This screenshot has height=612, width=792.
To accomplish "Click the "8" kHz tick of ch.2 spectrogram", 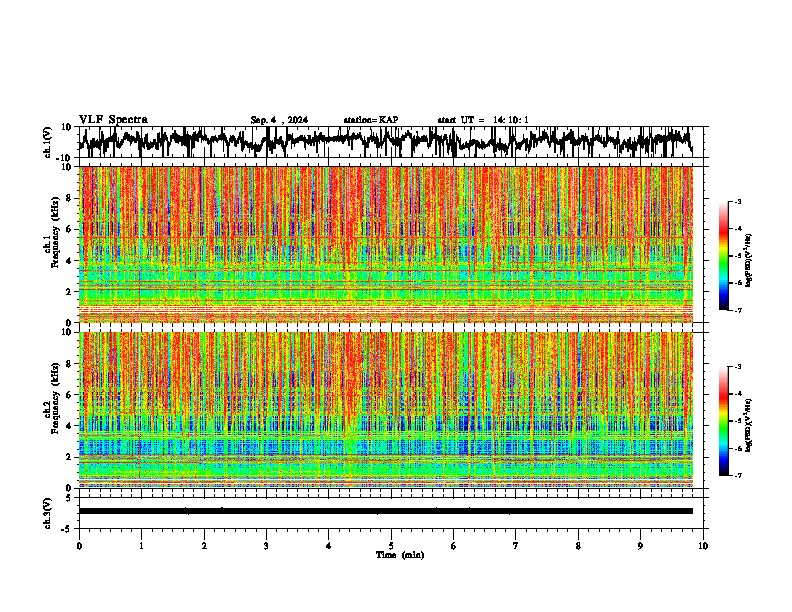I will tap(69, 364).
